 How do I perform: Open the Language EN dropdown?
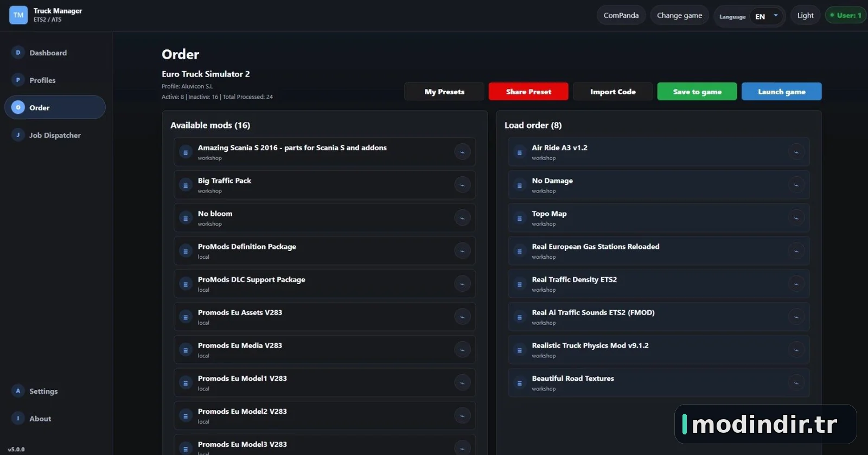[767, 16]
